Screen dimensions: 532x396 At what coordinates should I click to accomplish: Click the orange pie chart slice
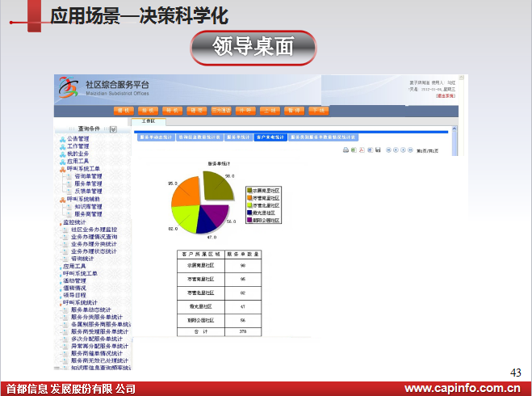[184, 193]
